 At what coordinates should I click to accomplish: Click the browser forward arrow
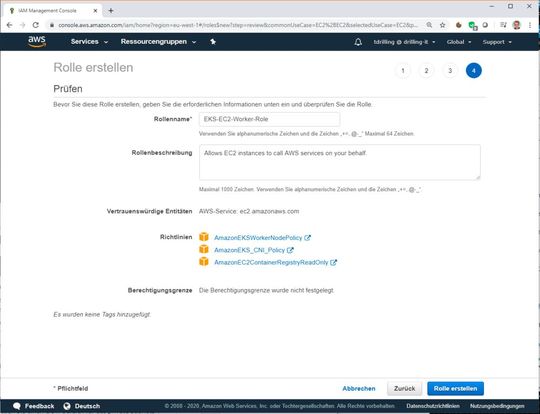(22, 25)
